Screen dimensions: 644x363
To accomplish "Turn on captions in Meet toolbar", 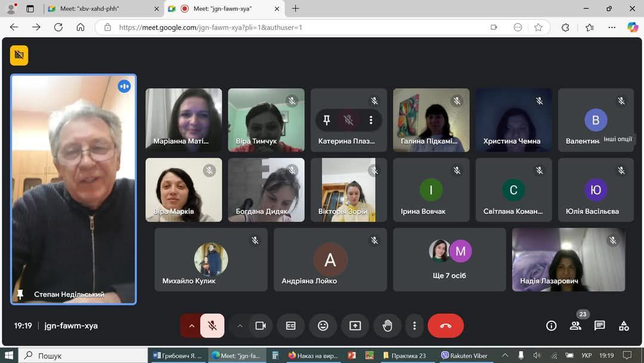I will (290, 325).
